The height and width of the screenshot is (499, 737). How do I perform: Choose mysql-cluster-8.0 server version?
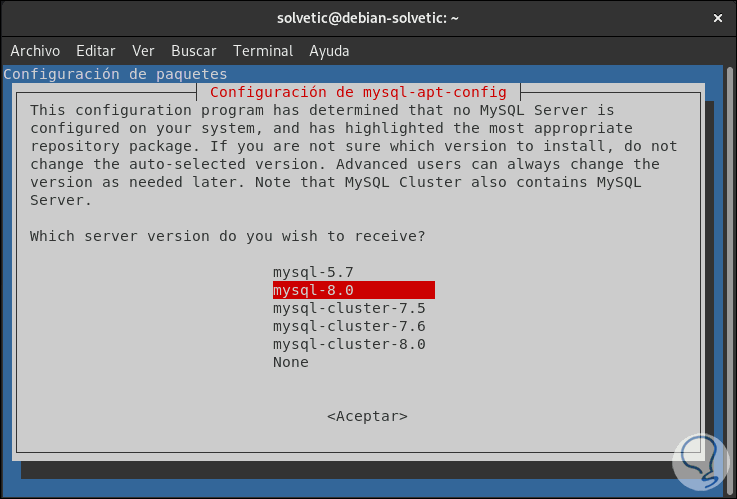[x=349, y=344]
